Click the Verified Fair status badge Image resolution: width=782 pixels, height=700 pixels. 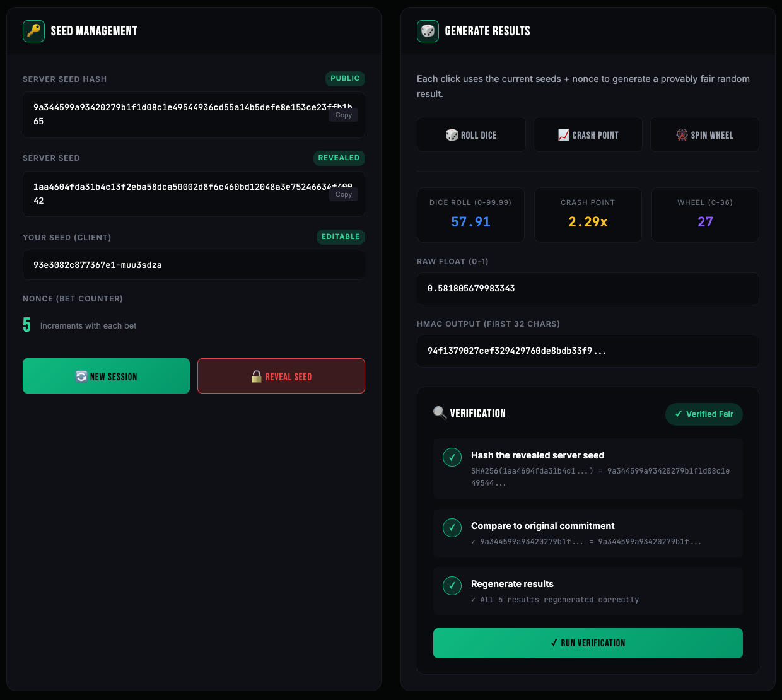coord(704,414)
